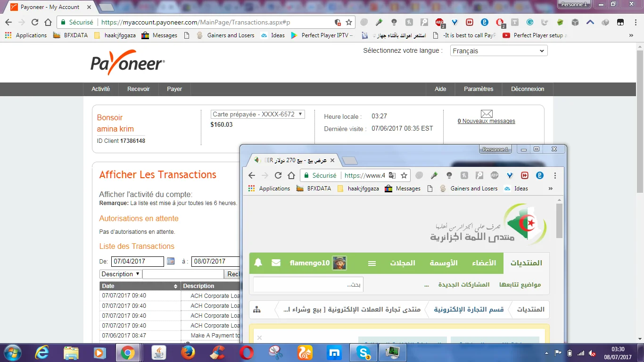
Task: Click the transaction description search field
Action: point(183,274)
